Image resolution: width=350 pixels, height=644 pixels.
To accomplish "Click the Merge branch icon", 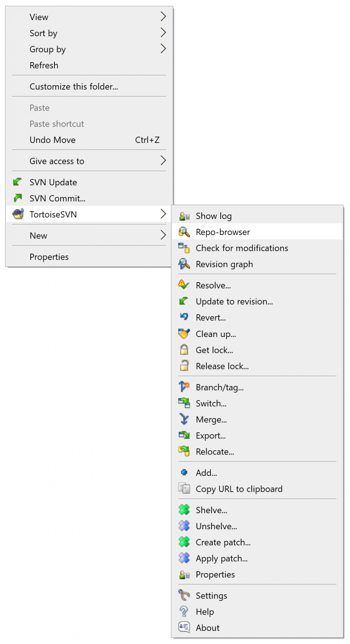I will pyautogui.click(x=184, y=419).
